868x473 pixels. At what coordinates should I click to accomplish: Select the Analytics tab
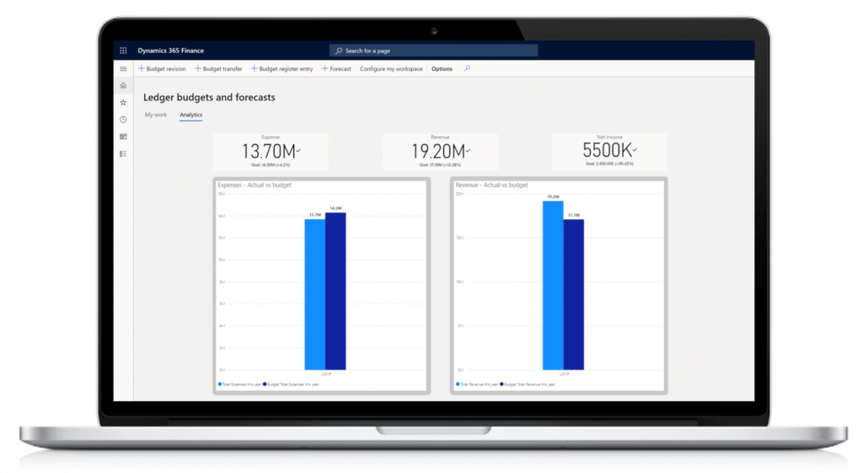coord(190,115)
